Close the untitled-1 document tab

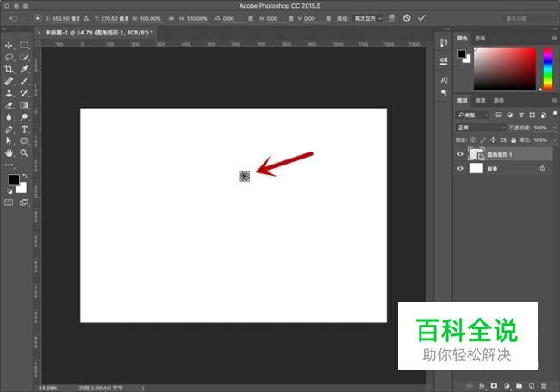[39, 33]
